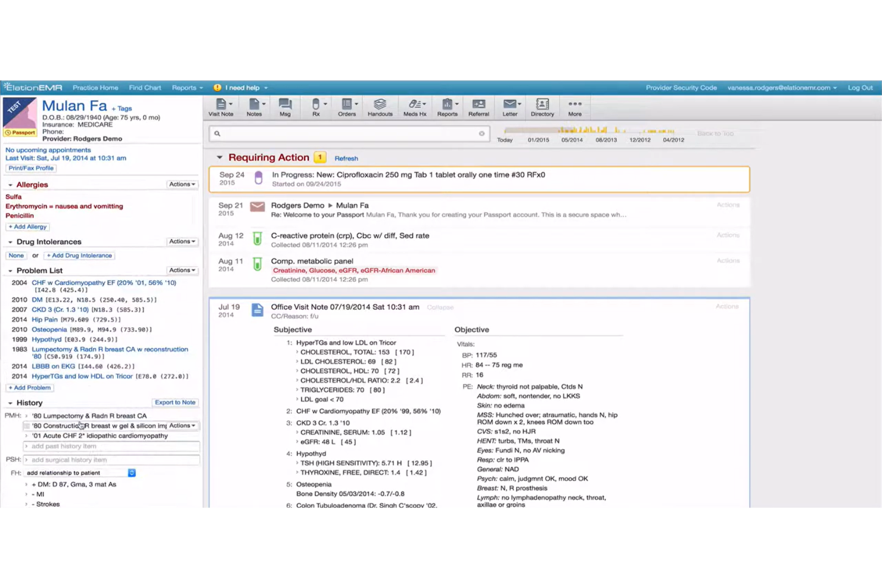Click the Passport badge
Image resolution: width=882 pixels, height=588 pixels.
20,133
